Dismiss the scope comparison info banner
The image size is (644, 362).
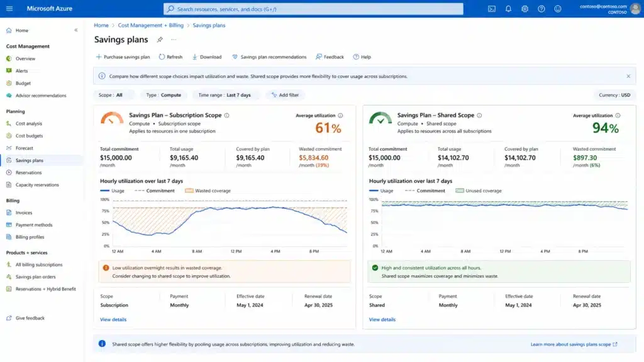pos(628,76)
